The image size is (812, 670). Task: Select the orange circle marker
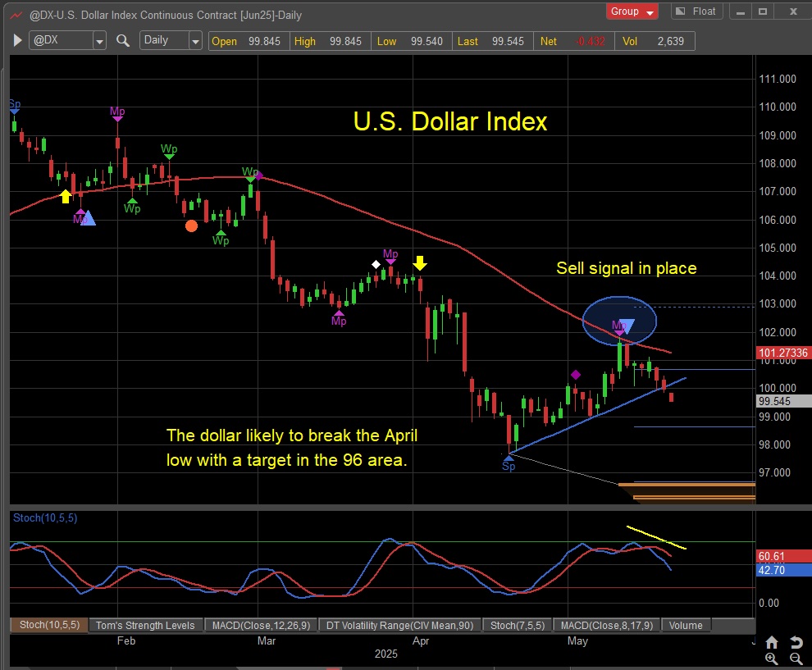(191, 226)
